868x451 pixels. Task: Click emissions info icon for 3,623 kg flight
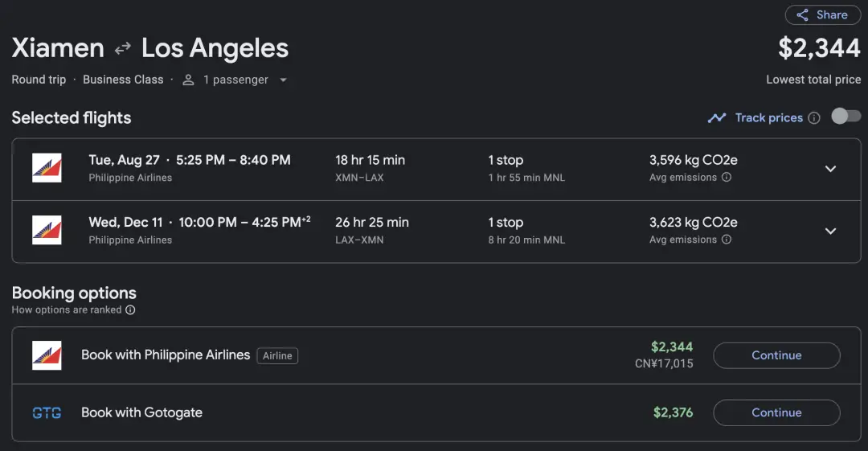727,240
